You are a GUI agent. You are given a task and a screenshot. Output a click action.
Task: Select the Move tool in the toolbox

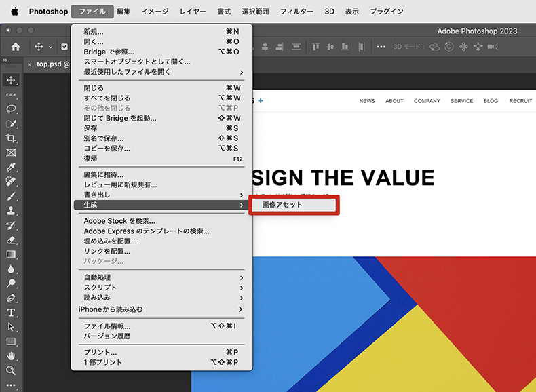click(11, 80)
